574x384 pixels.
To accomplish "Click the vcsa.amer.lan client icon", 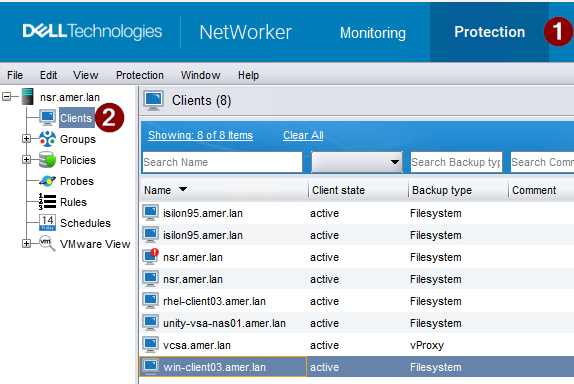I will (x=150, y=345).
